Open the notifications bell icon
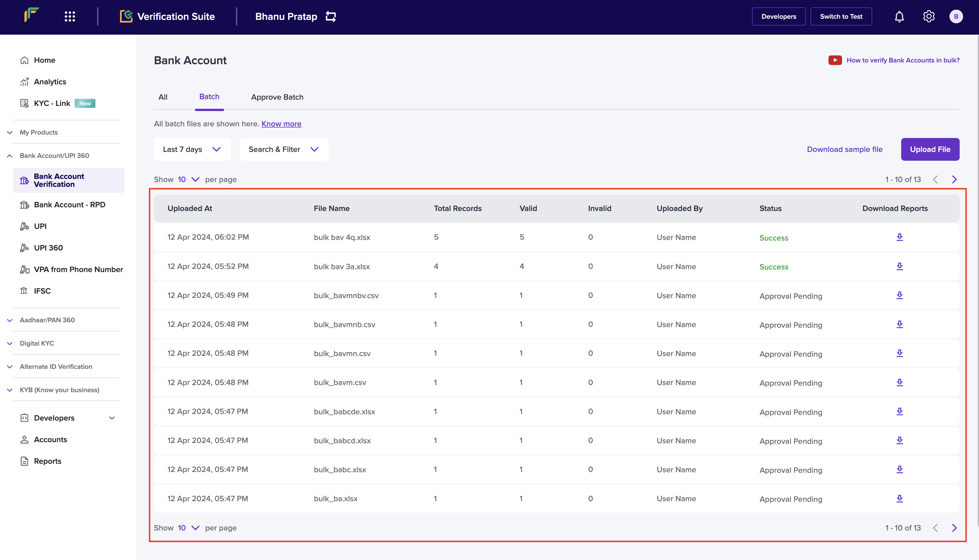The height and width of the screenshot is (560, 979). tap(899, 16)
